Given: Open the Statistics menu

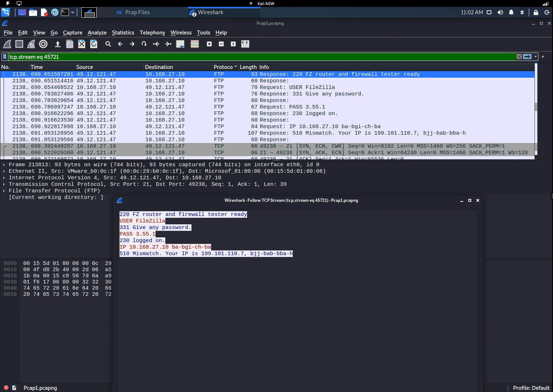Looking at the screenshot, I should point(123,33).
